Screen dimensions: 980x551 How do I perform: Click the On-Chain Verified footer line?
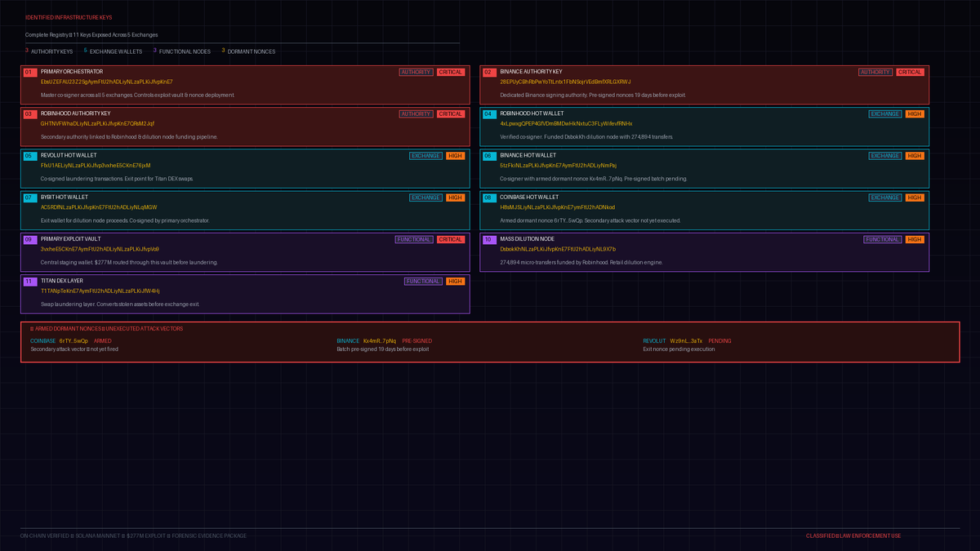133,535
